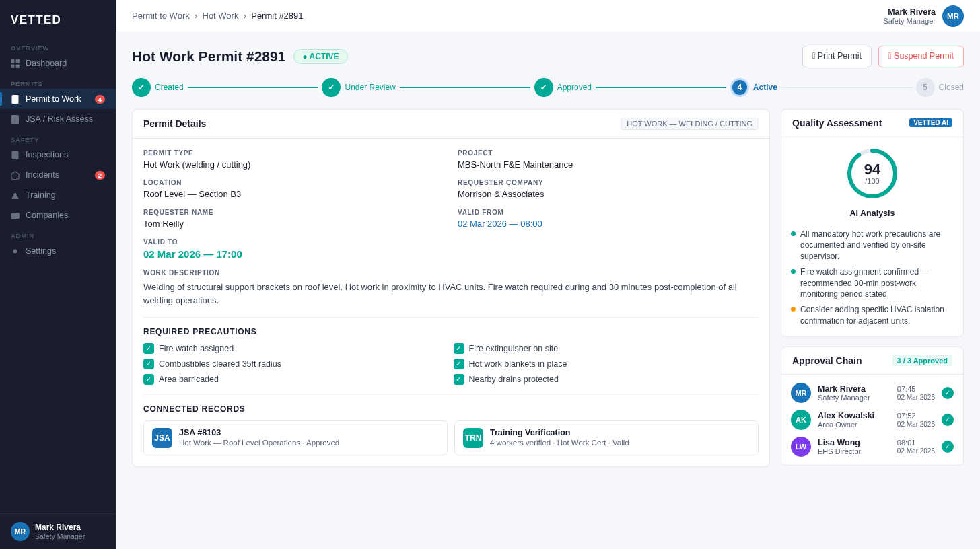Open the Training Verification record
The height and width of the screenshot is (549, 980).
[x=606, y=437]
